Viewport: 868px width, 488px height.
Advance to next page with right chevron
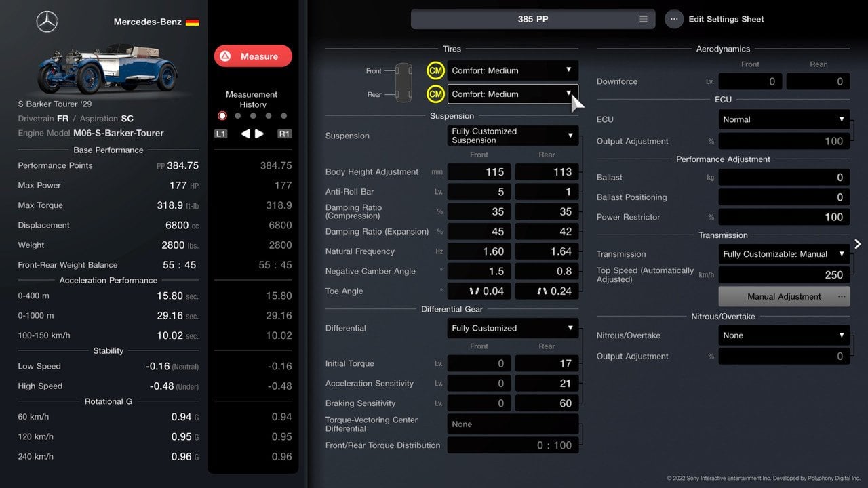(858, 244)
